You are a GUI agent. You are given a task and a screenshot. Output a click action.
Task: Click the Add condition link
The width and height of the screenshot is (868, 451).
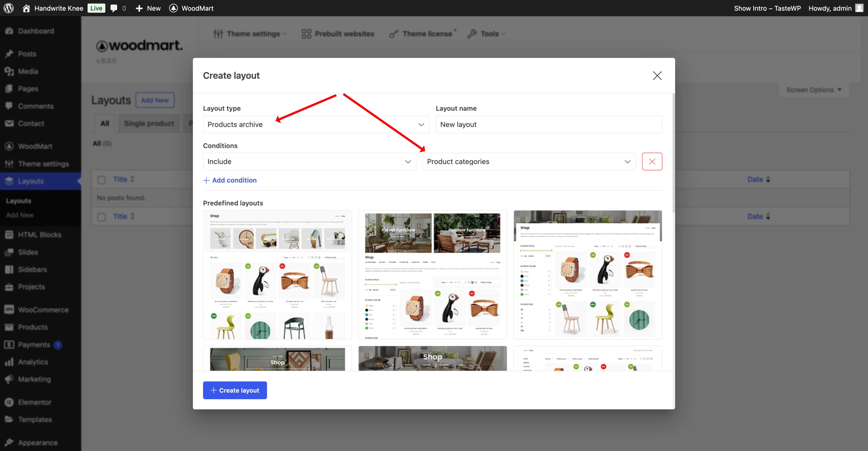[230, 180]
